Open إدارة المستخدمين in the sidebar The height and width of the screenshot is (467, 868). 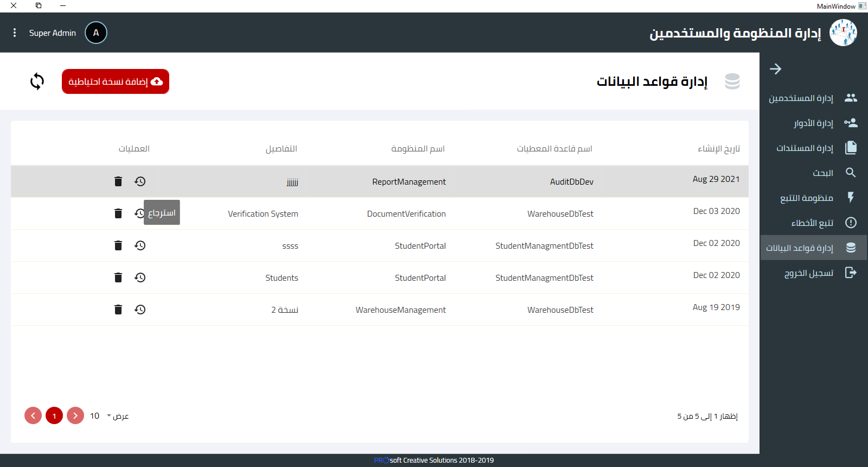pos(813,98)
